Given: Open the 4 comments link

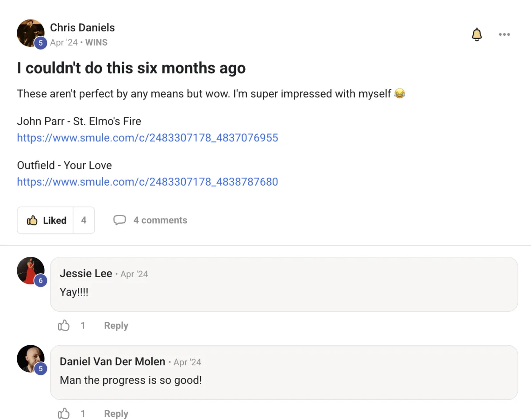Looking at the screenshot, I should (x=160, y=220).
